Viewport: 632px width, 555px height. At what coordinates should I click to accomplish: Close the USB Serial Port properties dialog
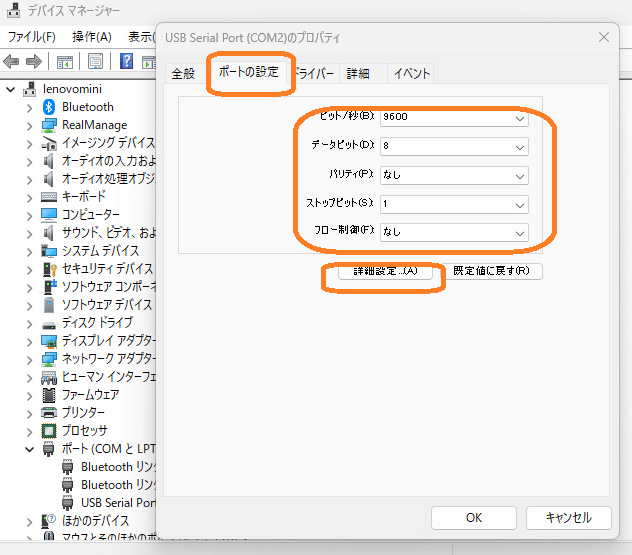coord(603,37)
